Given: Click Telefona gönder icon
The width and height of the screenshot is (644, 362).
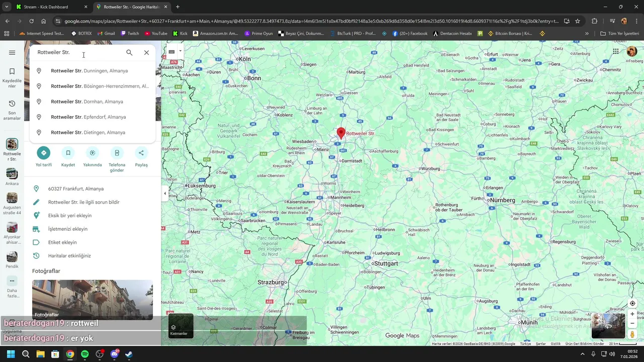Looking at the screenshot, I should 117,153.
